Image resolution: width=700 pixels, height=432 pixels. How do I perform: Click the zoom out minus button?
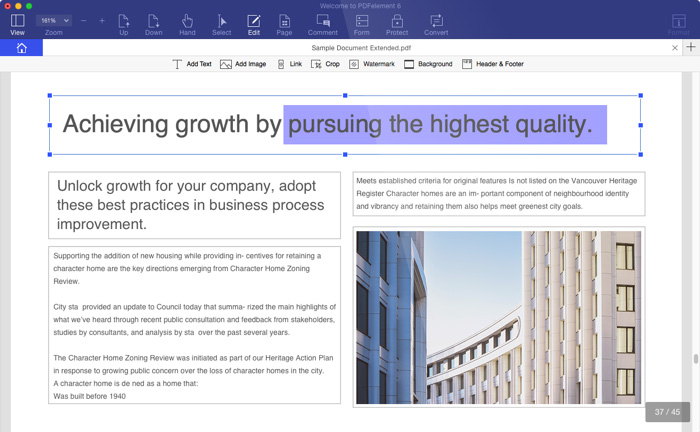point(83,21)
